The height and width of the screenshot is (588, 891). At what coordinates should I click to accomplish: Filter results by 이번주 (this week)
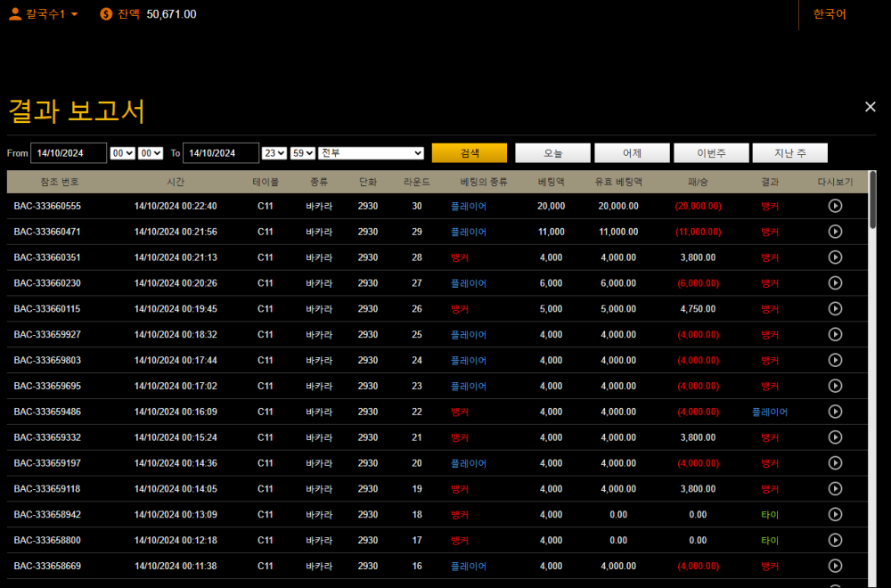point(711,153)
